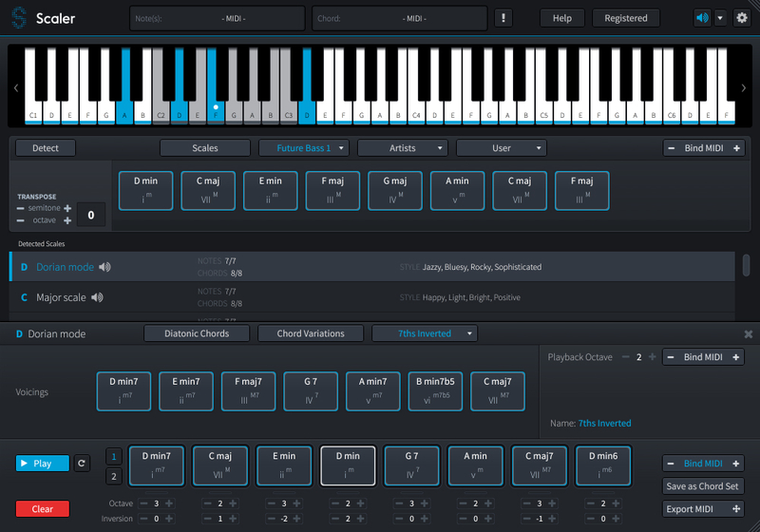This screenshot has height=532, width=760.
Task: Click the loop playback icon beside Play
Action: pos(82,464)
